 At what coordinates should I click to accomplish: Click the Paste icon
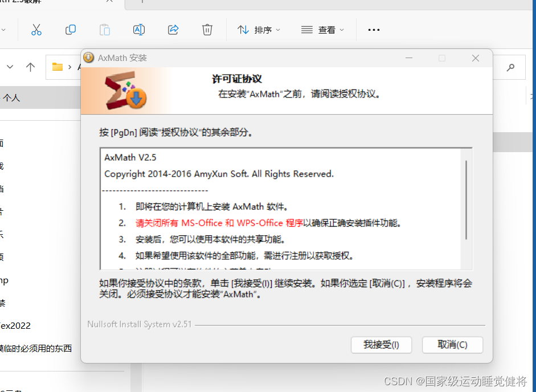tap(105, 30)
